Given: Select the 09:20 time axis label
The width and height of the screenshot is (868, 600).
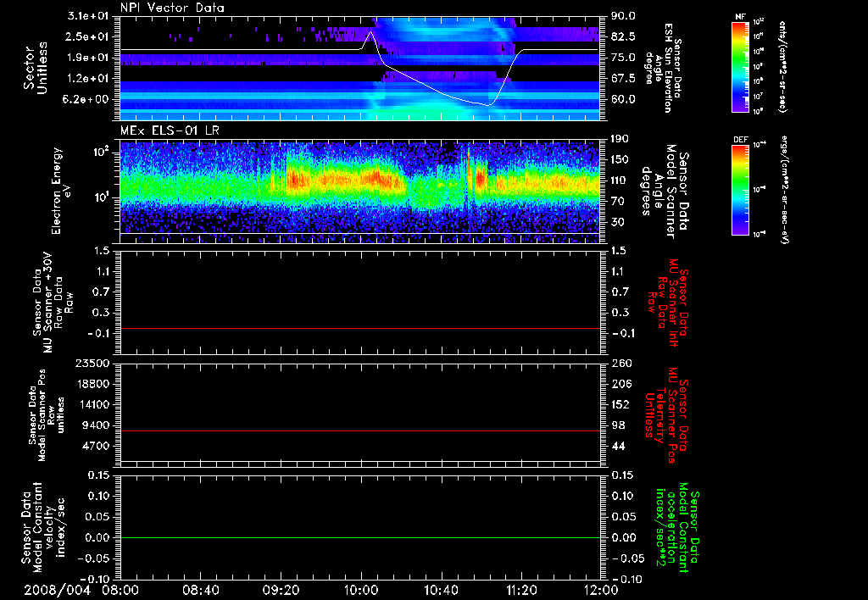Looking at the screenshot, I should click(x=281, y=589).
